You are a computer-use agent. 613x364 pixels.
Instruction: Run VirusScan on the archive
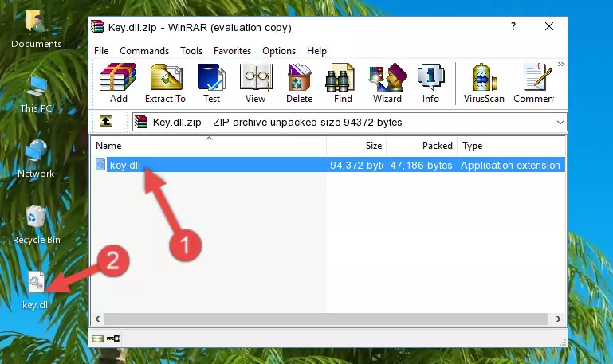[x=484, y=84]
